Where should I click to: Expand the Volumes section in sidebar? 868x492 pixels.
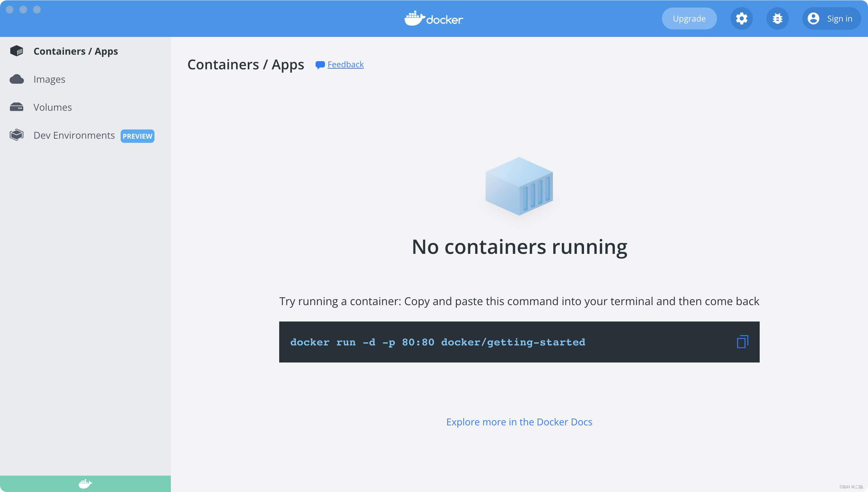[53, 107]
